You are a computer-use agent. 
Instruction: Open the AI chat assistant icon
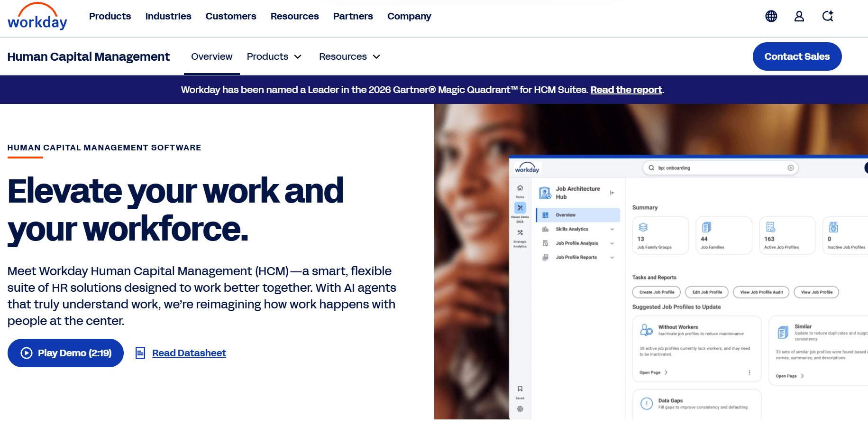(x=828, y=16)
